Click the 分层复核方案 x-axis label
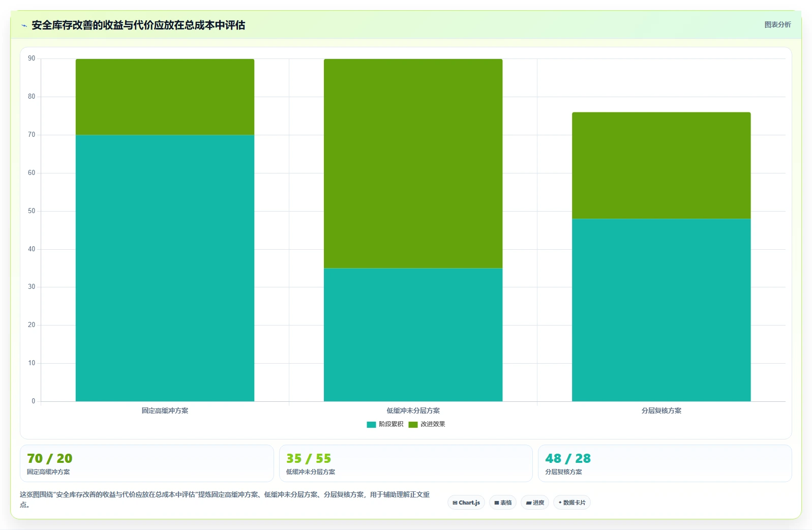This screenshot has height=530, width=812. pos(661,410)
